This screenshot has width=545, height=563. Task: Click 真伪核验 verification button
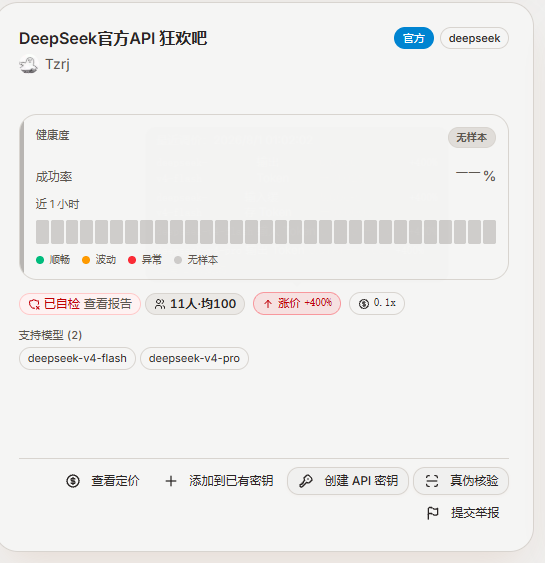(x=461, y=481)
